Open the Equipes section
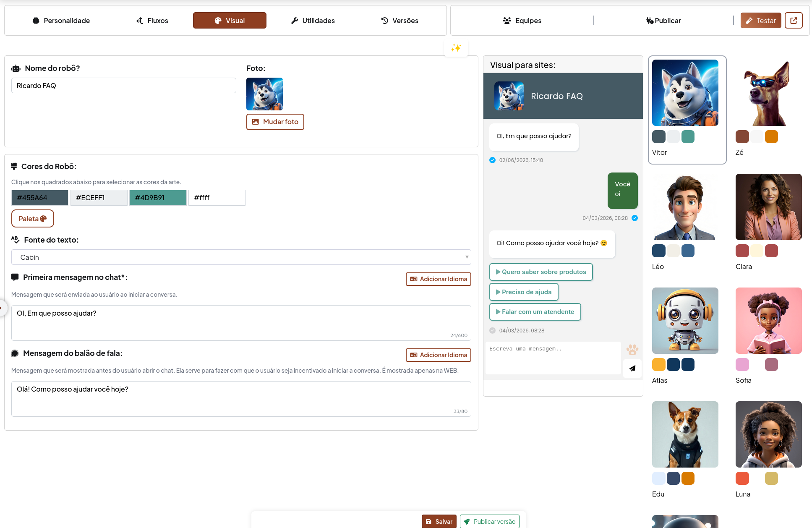Viewport: 812px width, 528px height. [x=522, y=21]
